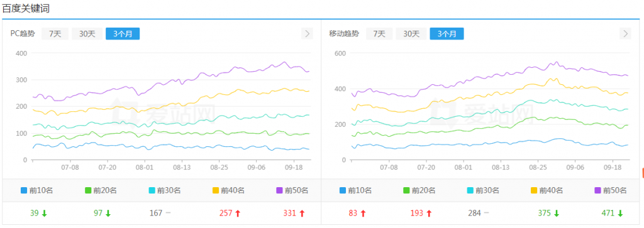Select the 3个月 tab in 移动趋势
The height and width of the screenshot is (228, 644).
click(447, 34)
